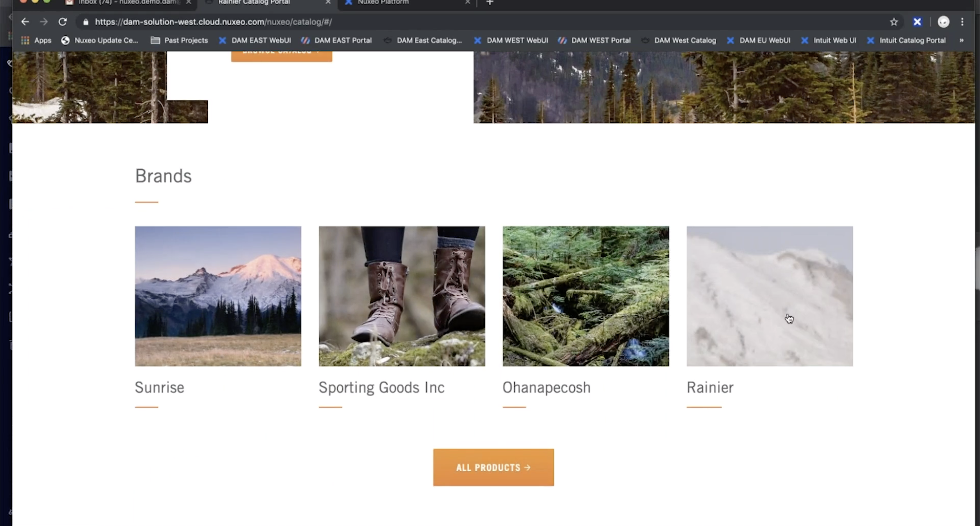Open the Nuxeo extension icon in toolbar

917,22
